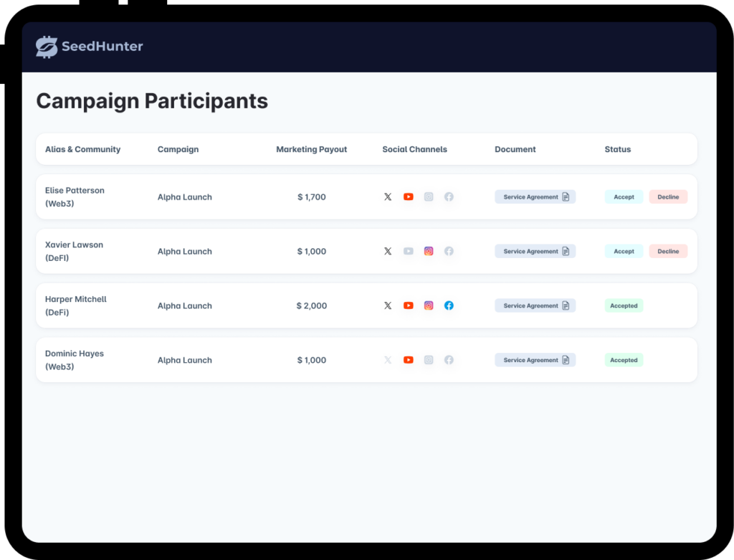Select the Harper Mitchell (DeFi) name
This screenshot has height=560, width=734.
click(76, 305)
